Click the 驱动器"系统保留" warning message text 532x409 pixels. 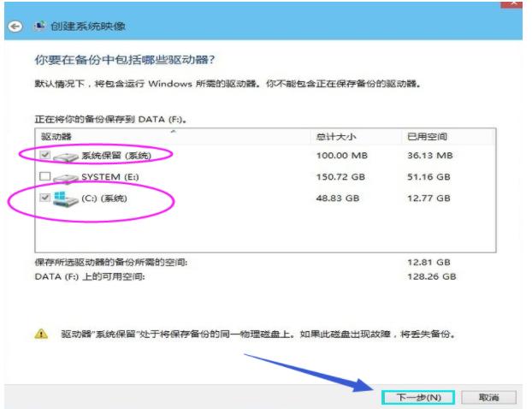257,335
